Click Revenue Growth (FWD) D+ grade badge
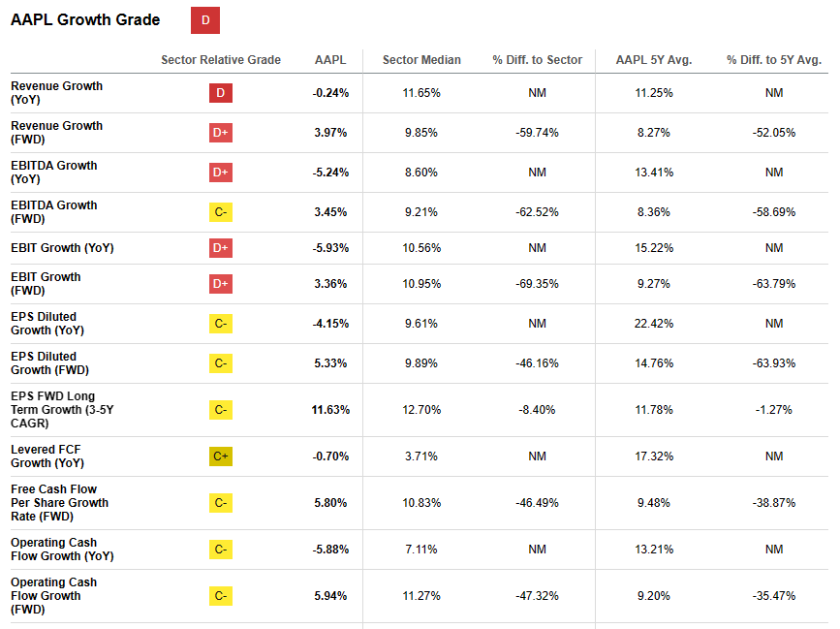Image resolution: width=840 pixels, height=629 pixels. (221, 133)
